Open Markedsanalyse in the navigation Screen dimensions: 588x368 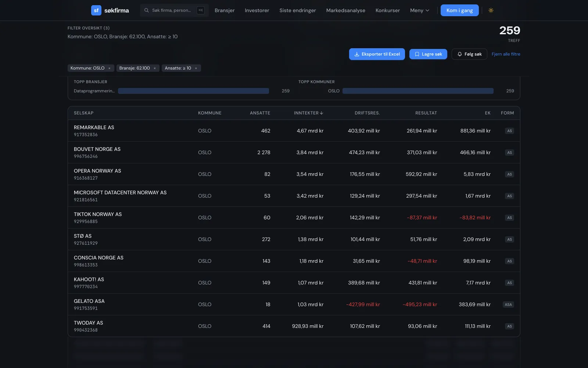pyautogui.click(x=346, y=10)
